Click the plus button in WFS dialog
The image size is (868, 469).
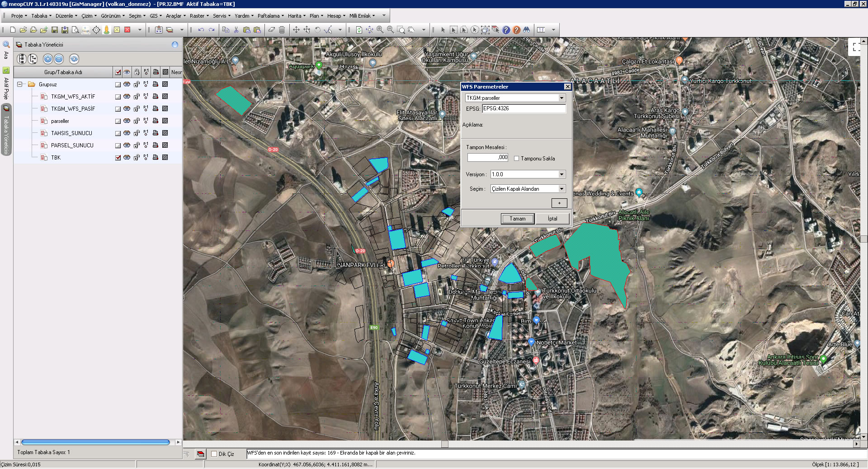coord(559,203)
